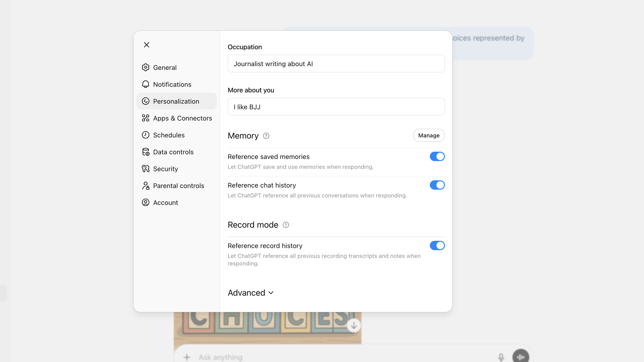This screenshot has height=362, width=644.
Task: Open the Notifications settings
Action: pyautogui.click(x=172, y=84)
